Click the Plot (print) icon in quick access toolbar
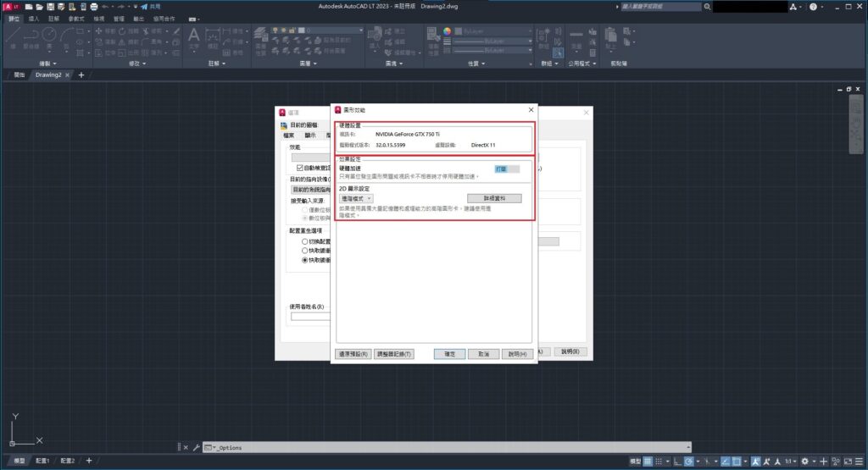Viewport: 868px width, 470px height. 93,6
